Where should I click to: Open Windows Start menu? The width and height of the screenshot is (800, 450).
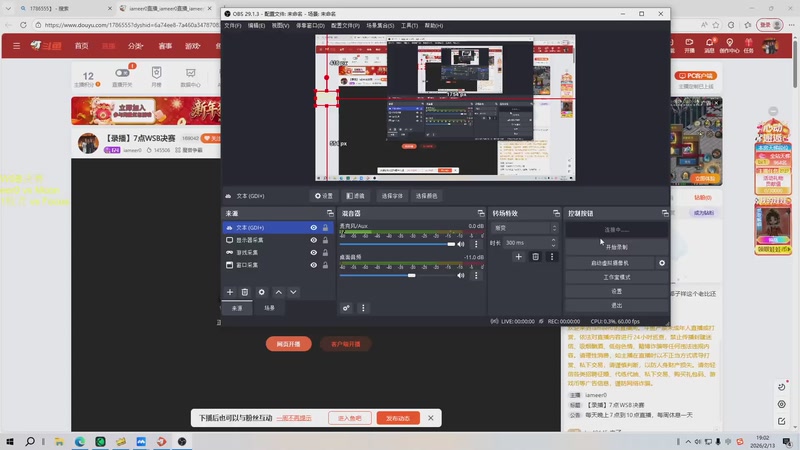(x=9, y=441)
